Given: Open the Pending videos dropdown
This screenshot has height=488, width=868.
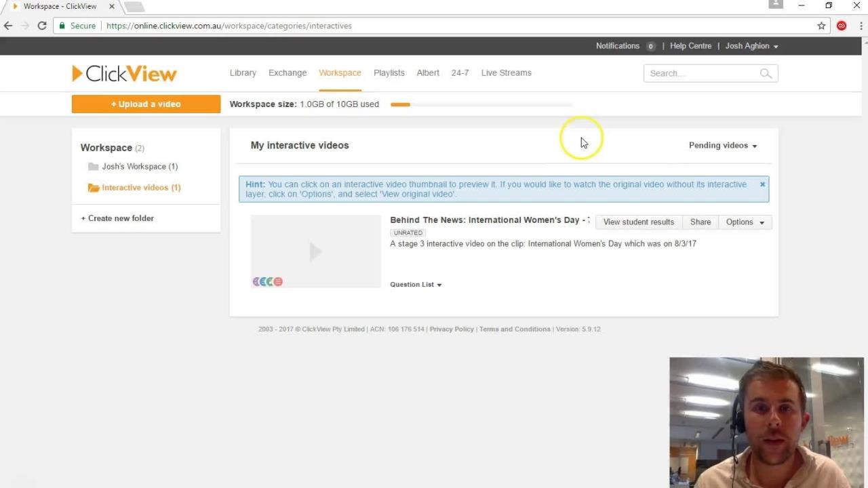Looking at the screenshot, I should pyautogui.click(x=722, y=145).
